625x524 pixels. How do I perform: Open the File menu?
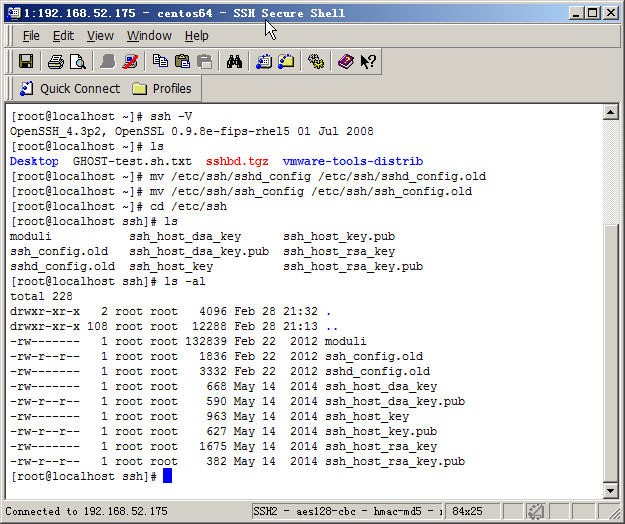[x=31, y=36]
